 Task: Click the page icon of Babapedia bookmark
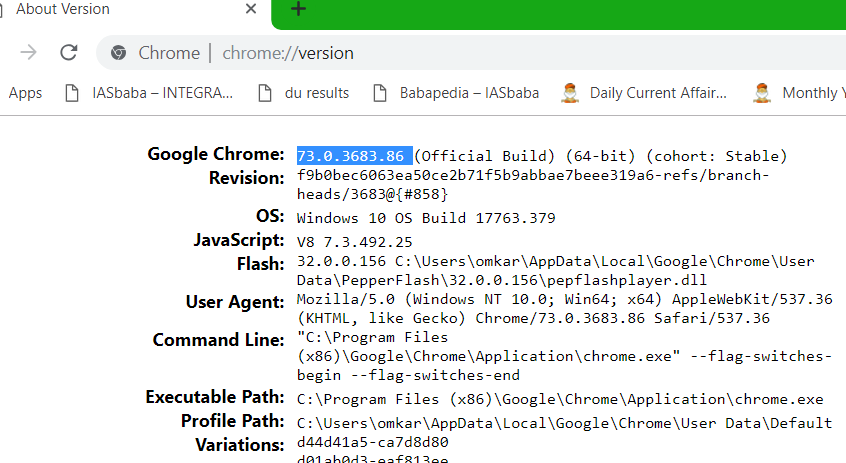coord(380,93)
